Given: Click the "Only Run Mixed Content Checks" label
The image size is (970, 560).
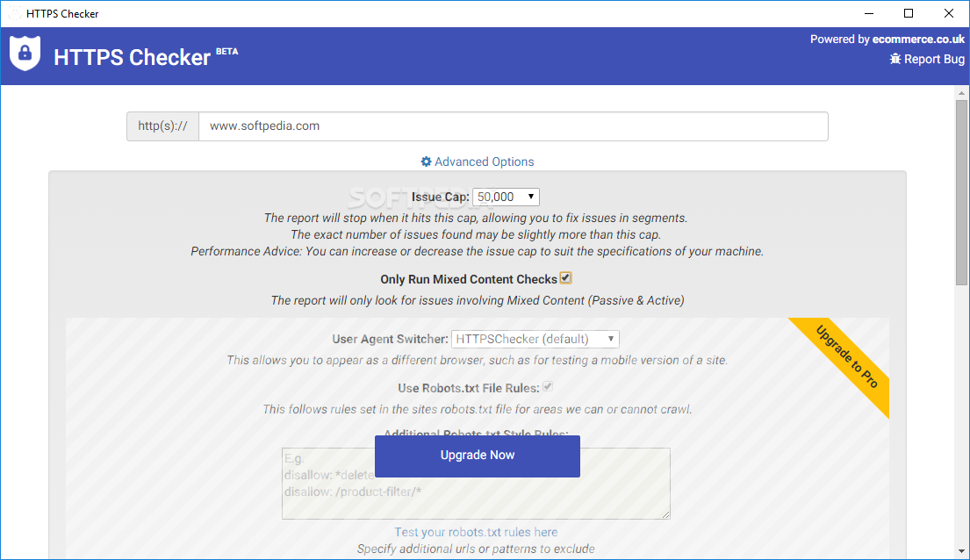Looking at the screenshot, I should coord(468,279).
